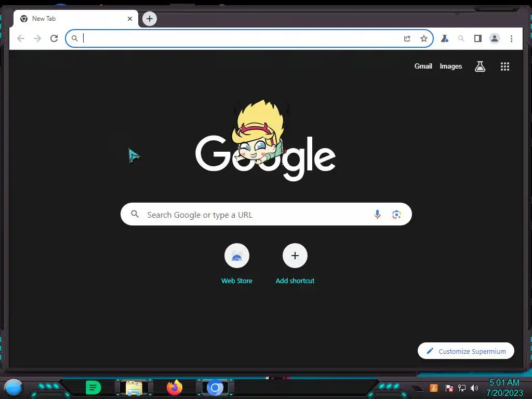
Task: Click the Search Google or type URL box
Action: point(266,214)
